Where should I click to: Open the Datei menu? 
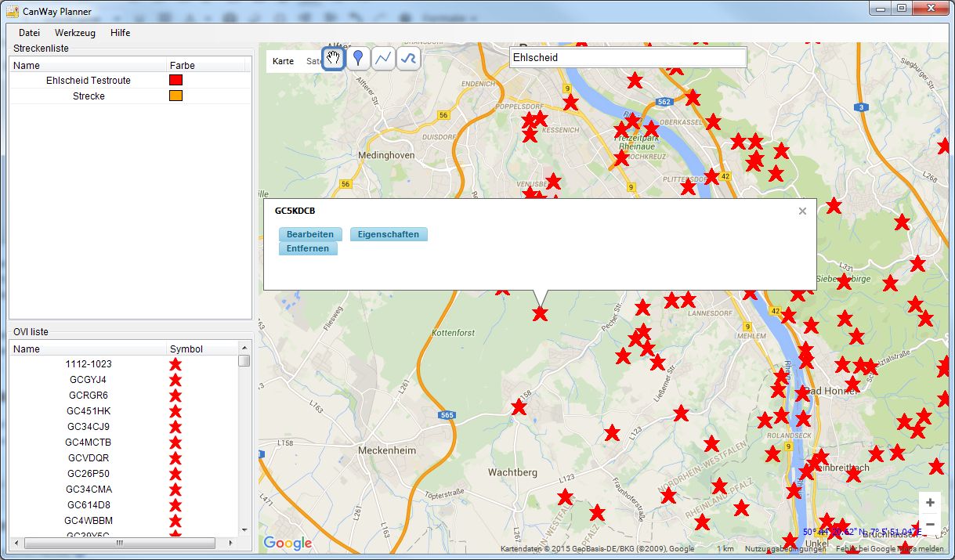[29, 33]
